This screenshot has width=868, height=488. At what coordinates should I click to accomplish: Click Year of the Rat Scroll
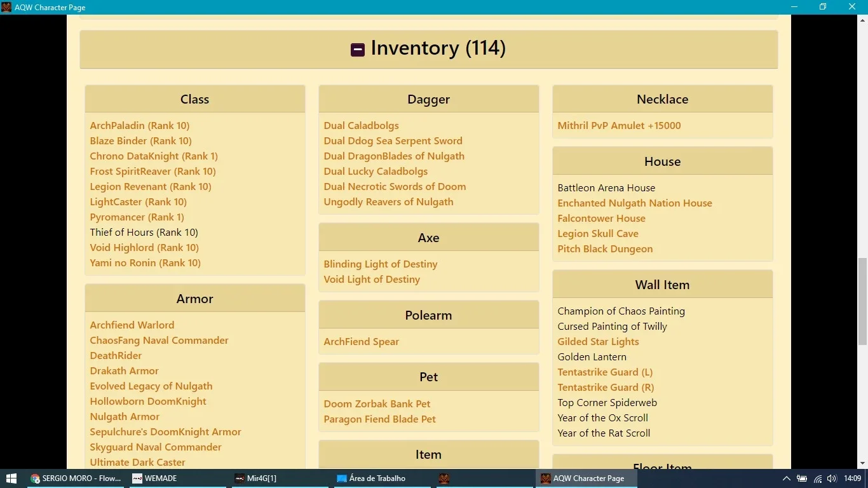click(x=604, y=433)
